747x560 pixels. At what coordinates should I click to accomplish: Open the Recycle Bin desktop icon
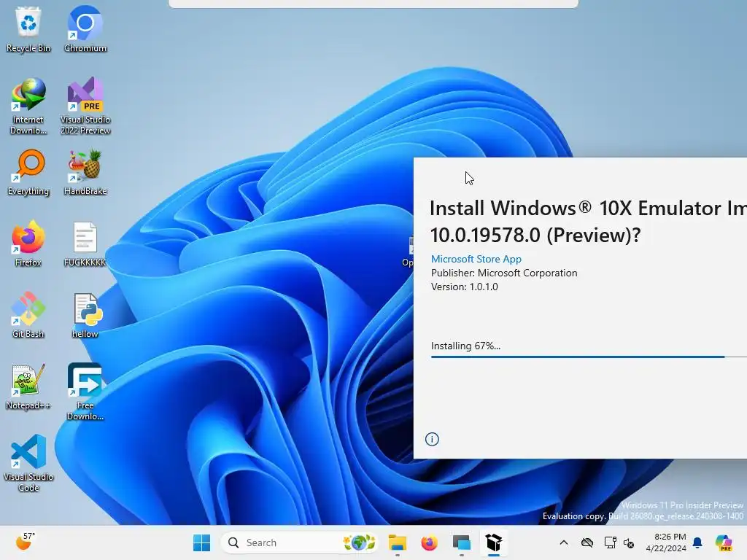(28, 29)
